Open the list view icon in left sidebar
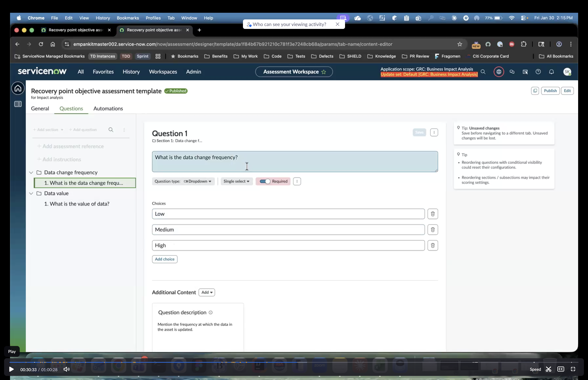 click(x=18, y=104)
